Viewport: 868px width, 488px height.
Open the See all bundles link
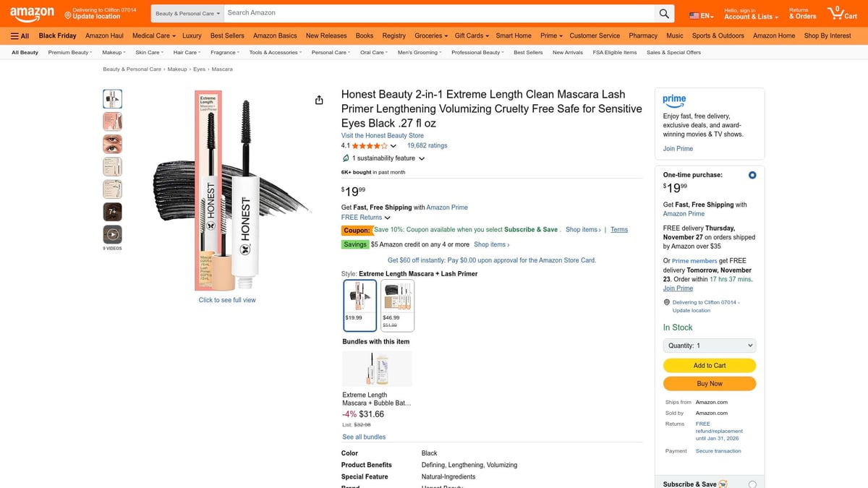364,436
